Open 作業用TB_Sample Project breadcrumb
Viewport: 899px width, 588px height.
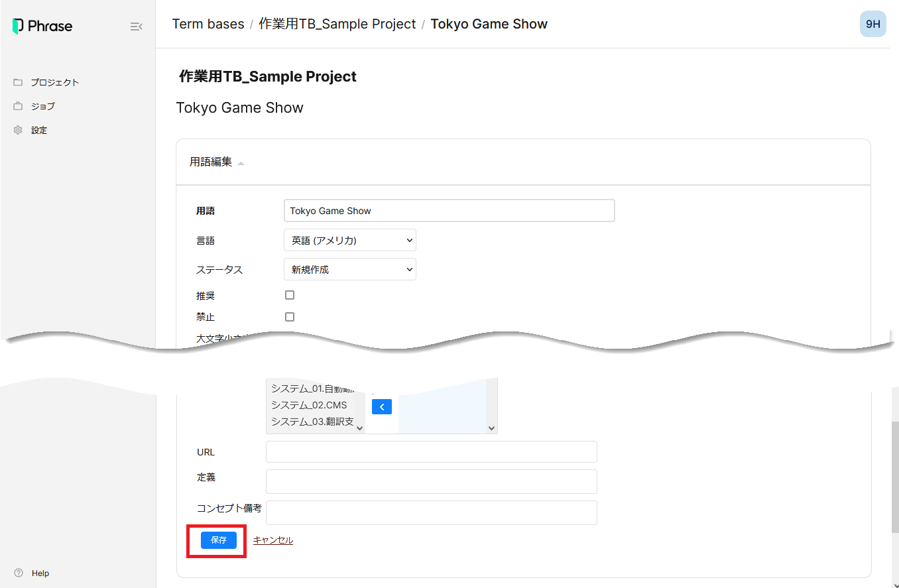tap(337, 25)
